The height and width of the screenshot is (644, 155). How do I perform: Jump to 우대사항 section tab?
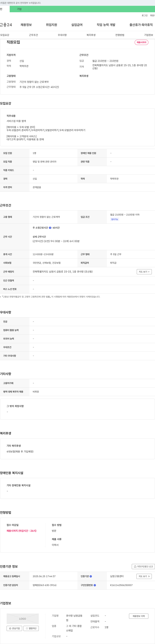(x=62, y=35)
